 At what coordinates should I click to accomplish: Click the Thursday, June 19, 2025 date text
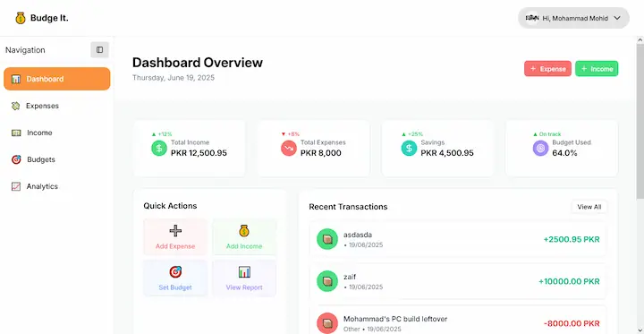click(x=174, y=78)
